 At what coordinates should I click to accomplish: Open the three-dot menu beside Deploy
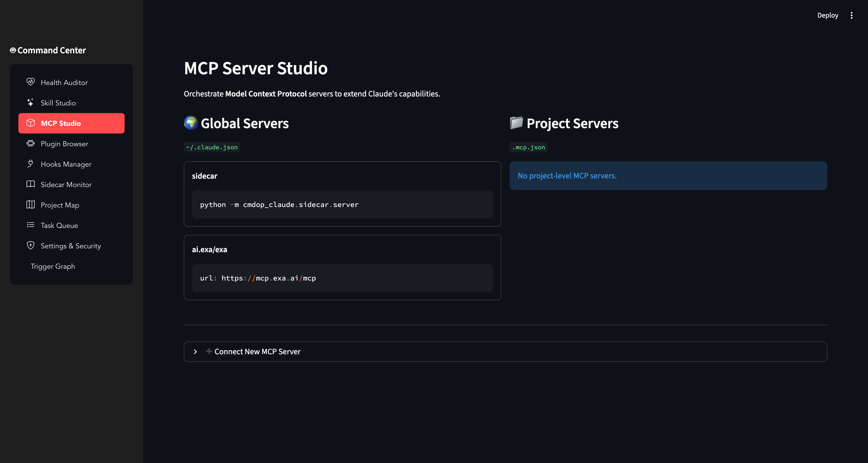tap(851, 16)
